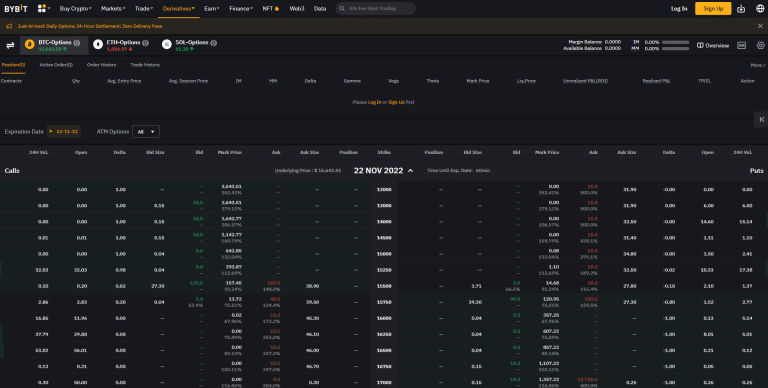Dismiss the announcement banner
The width and height of the screenshot is (768, 388).
coord(760,26)
